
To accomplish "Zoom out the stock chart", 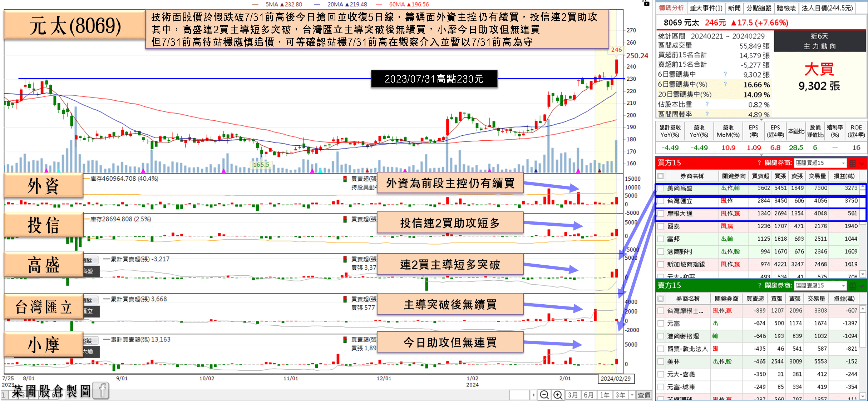I will 544,395.
